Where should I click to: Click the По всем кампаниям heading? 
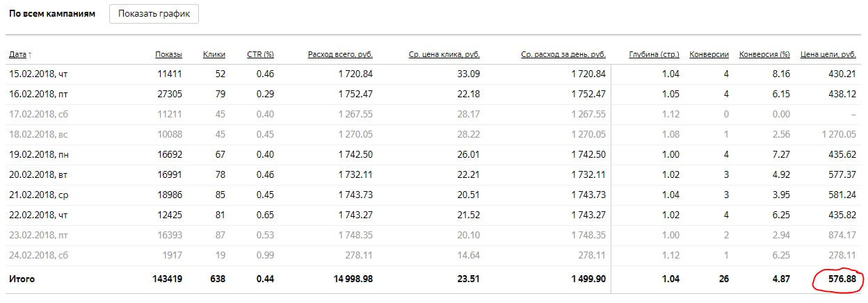pos(51,14)
